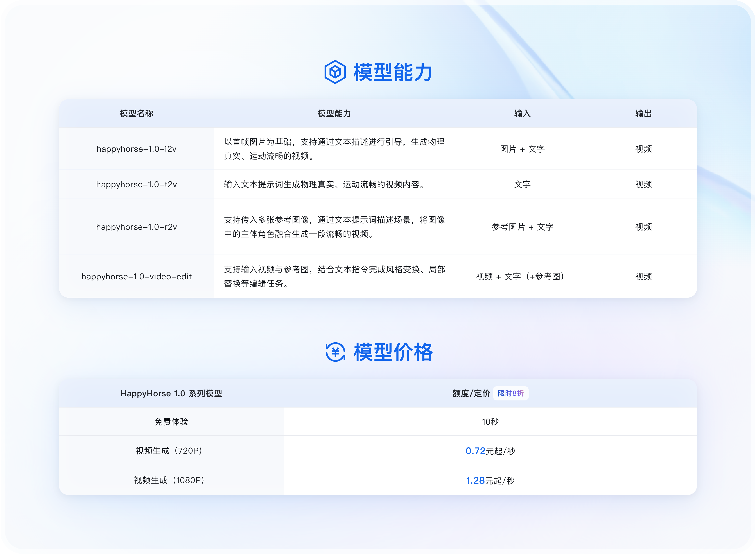Click the 限时8折 discount badge
This screenshot has width=756, height=554.
click(510, 393)
